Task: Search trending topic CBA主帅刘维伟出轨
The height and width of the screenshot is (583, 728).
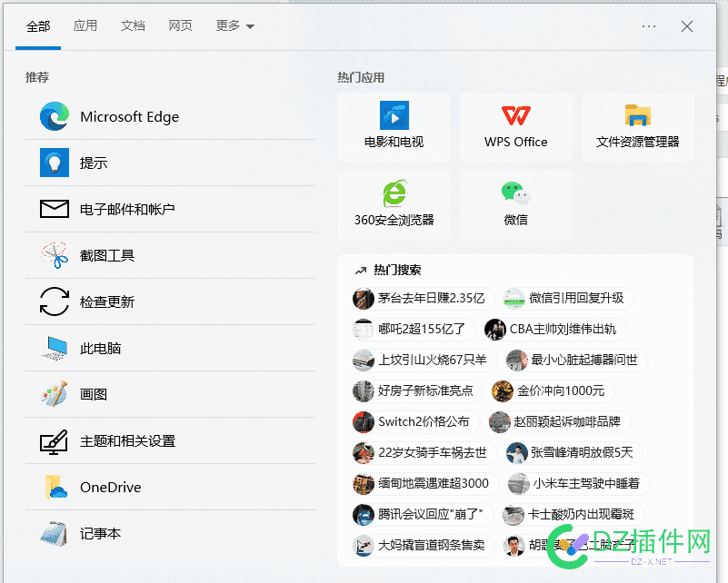Action: pos(554,330)
